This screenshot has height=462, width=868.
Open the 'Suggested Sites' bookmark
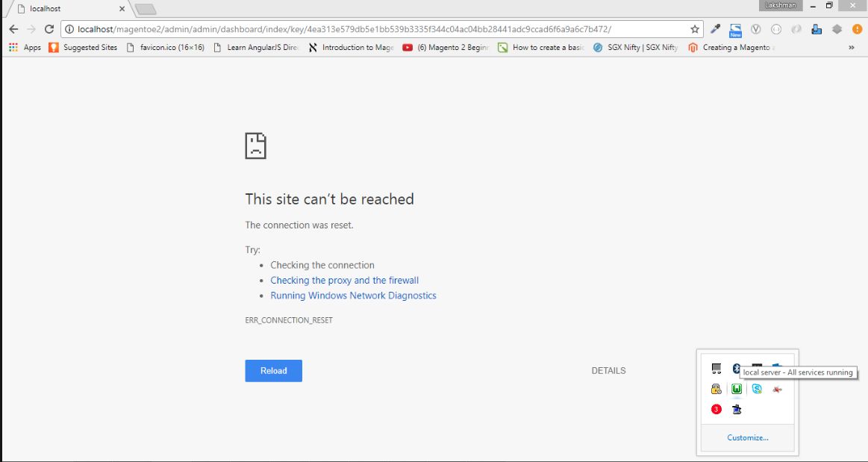pos(83,48)
